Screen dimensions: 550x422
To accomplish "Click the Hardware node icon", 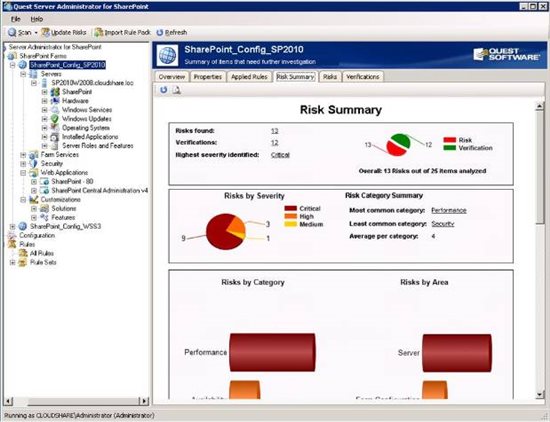I will (55, 101).
